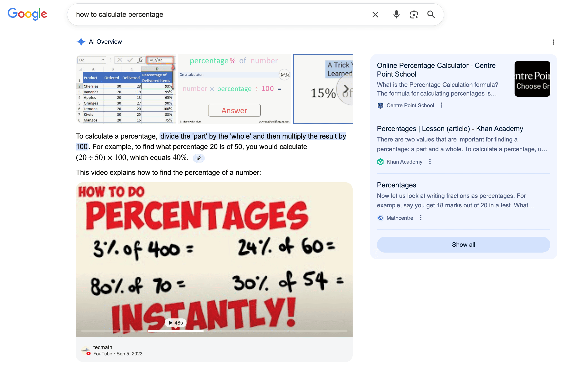Click the Google logo to go home
The width and height of the screenshot is (588, 369).
point(27,14)
